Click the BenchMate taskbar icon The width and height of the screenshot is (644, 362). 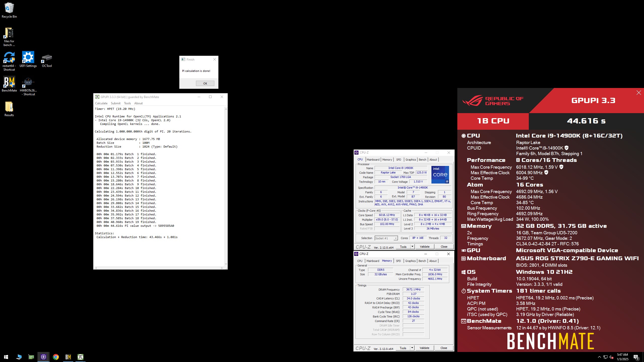(68, 357)
